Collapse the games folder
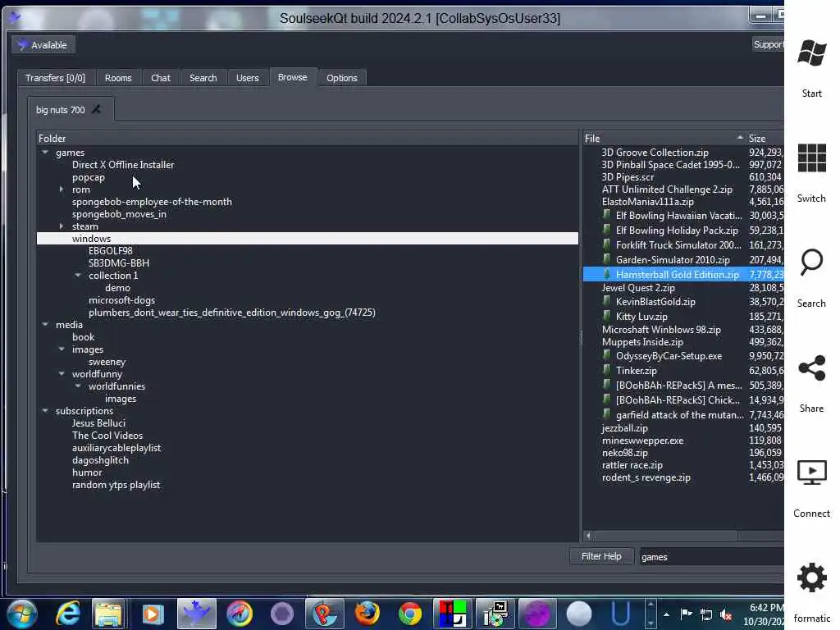840x630 pixels. tap(46, 153)
